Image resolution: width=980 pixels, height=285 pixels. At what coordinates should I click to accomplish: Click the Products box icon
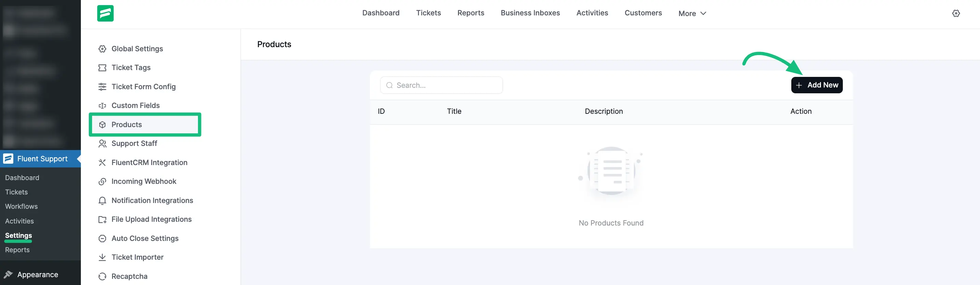click(102, 125)
